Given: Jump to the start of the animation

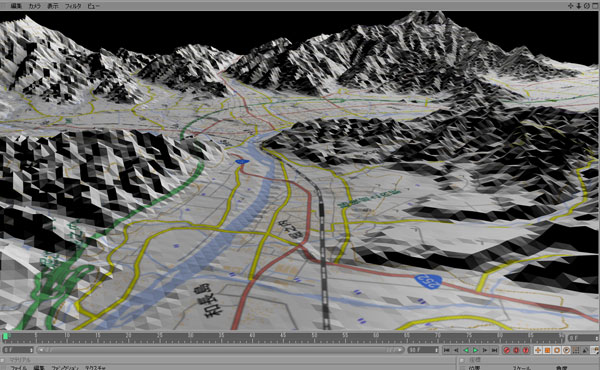Looking at the screenshot, I should (447, 350).
